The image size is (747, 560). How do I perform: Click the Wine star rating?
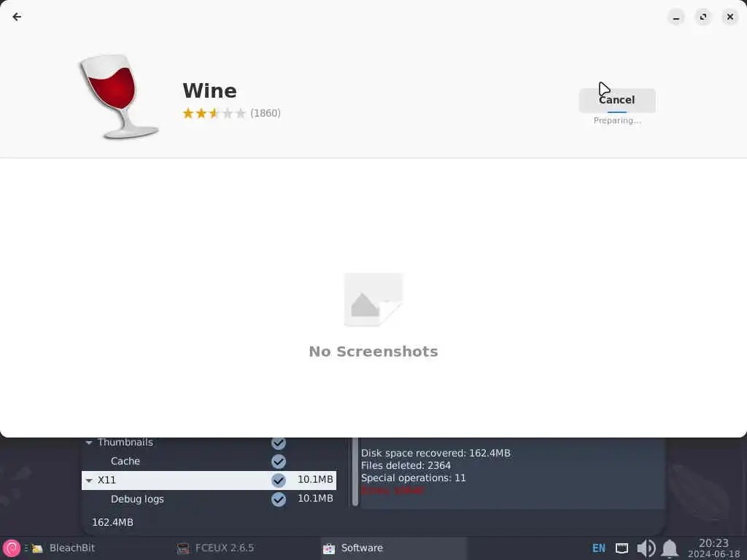pos(214,113)
